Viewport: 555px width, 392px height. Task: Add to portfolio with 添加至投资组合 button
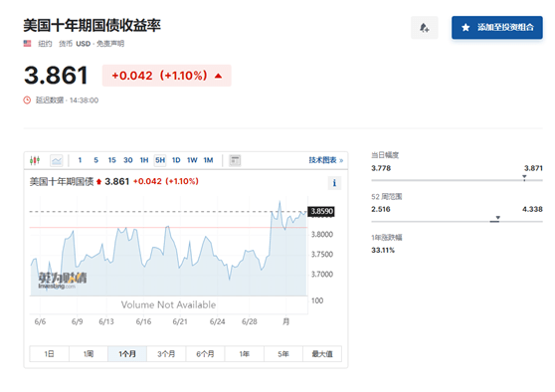[x=497, y=27]
